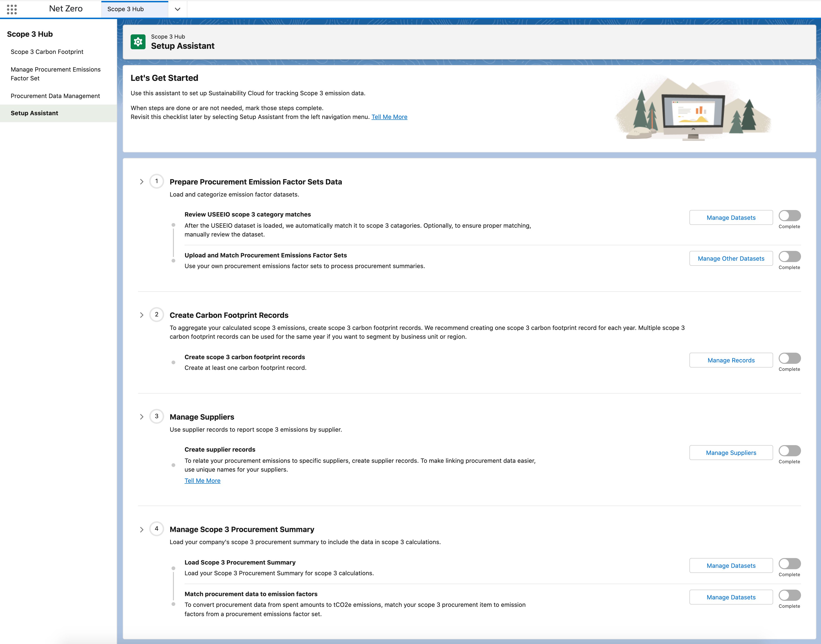Click the mountain and monitor illustration
Screen dimensions: 821x644
click(x=693, y=109)
